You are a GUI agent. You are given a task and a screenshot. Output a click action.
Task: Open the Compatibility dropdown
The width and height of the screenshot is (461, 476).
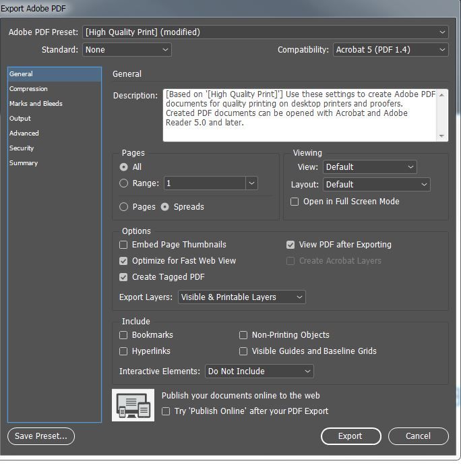pyautogui.click(x=391, y=49)
